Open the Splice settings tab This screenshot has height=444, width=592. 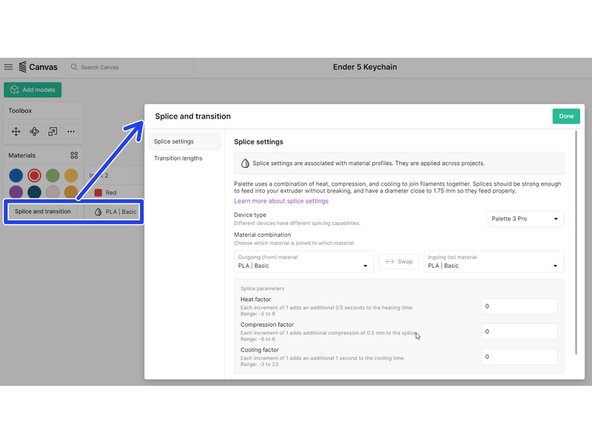[x=184, y=142]
